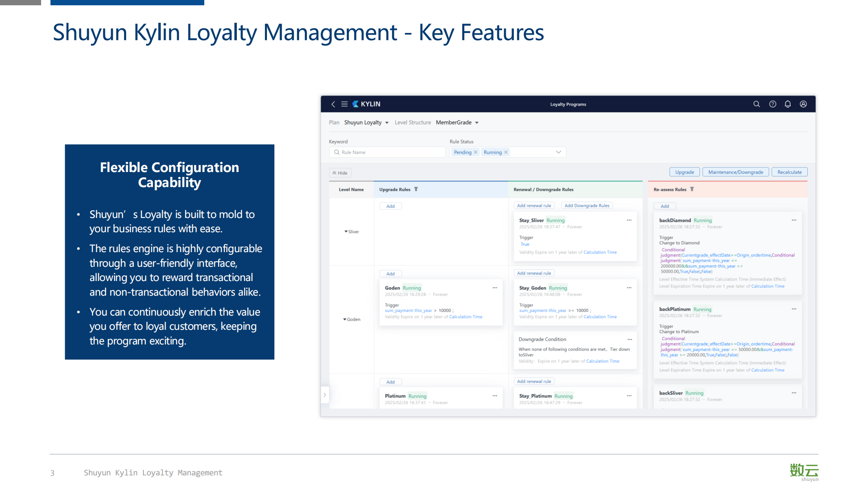The image size is (868, 488).
Task: Open more options for backPlatinum rule
Action: (x=794, y=309)
